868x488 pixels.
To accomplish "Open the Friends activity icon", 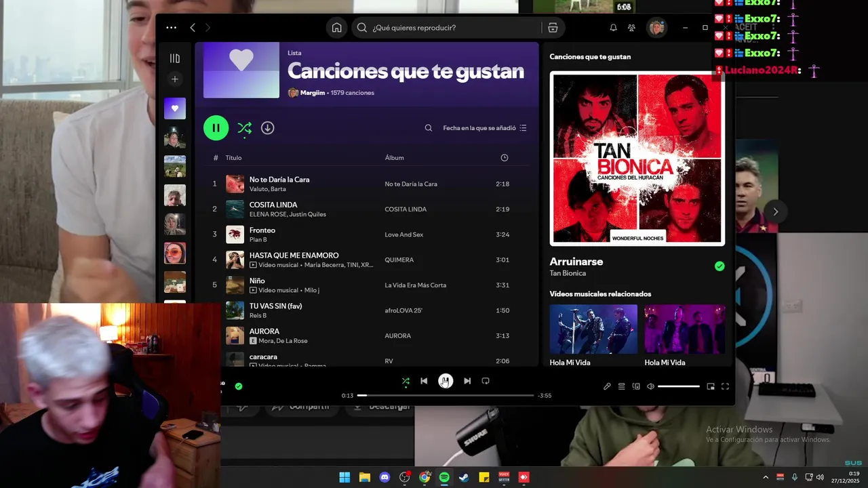I will 631,28.
